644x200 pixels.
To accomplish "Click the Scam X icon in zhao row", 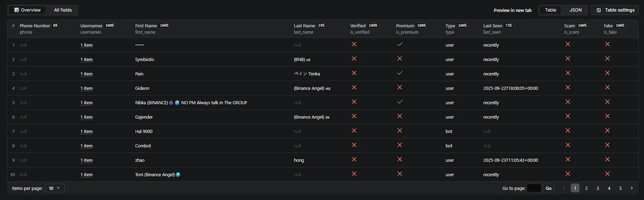I will point(568,159).
